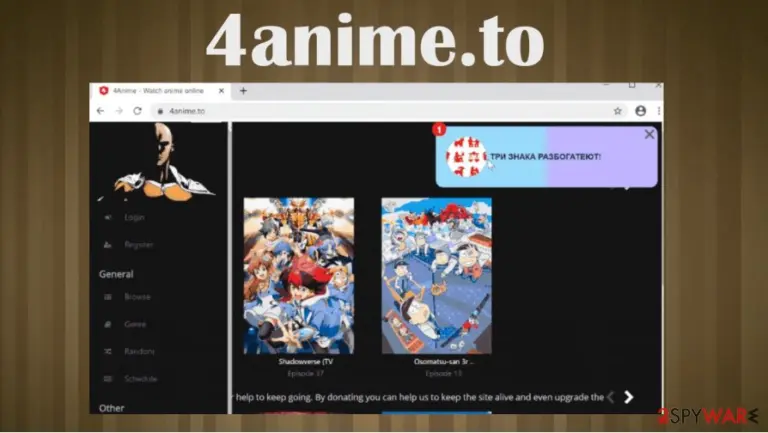Select Browse under General
The height and width of the screenshot is (433, 768).
(137, 297)
